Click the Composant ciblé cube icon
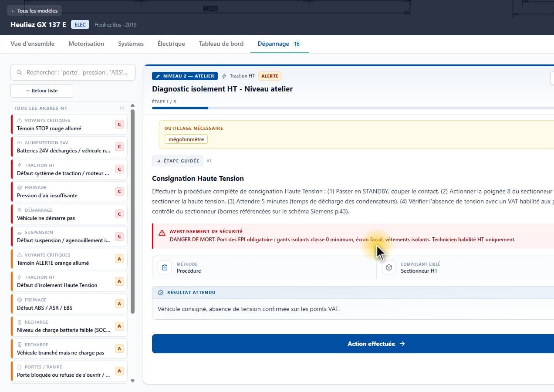This screenshot has width=554, height=392. tap(389, 267)
